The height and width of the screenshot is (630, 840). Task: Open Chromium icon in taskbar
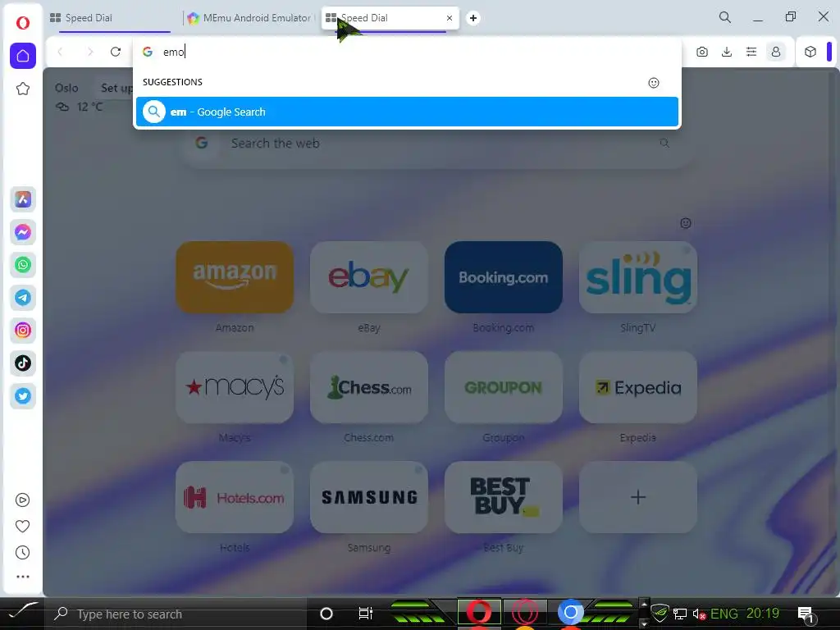pos(571,612)
